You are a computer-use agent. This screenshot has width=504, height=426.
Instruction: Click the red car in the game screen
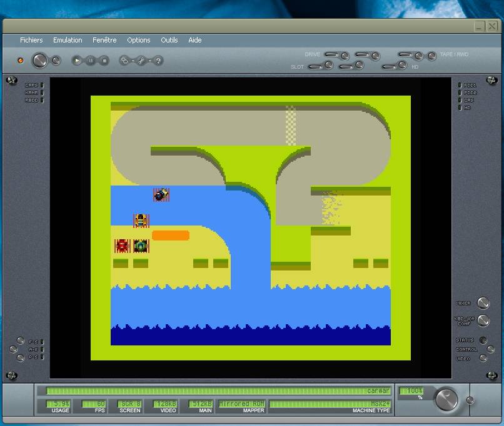coord(122,245)
